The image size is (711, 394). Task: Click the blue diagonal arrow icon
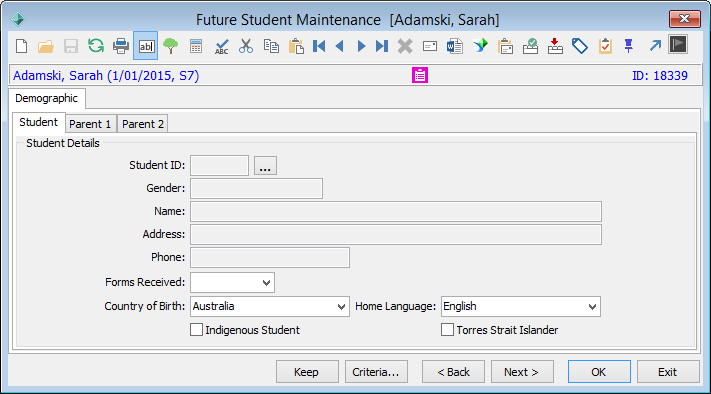[655, 46]
